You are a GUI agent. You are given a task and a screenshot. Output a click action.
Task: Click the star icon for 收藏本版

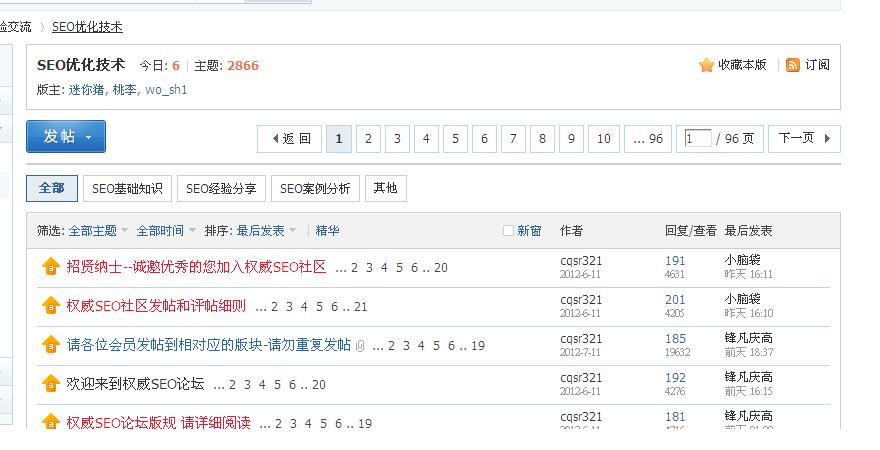tap(706, 65)
